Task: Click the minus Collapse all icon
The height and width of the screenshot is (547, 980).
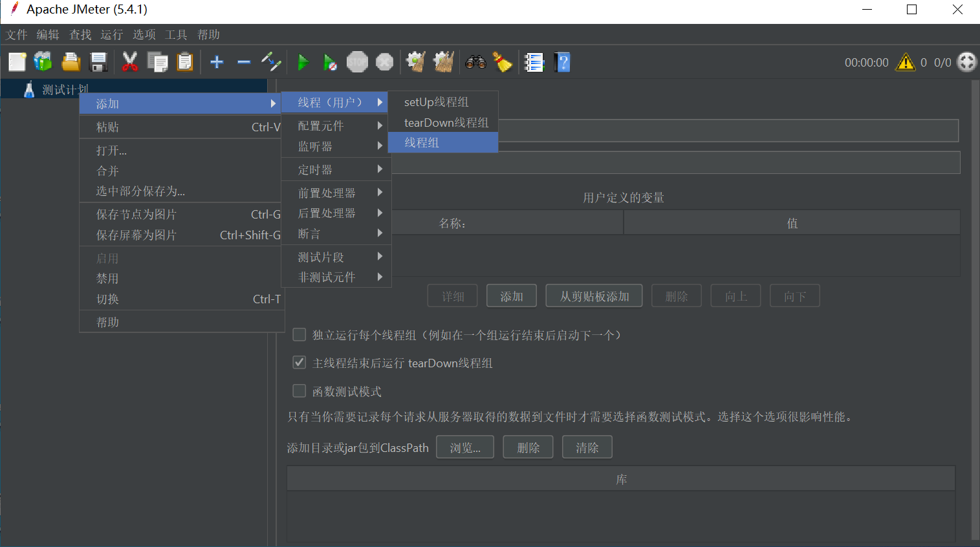Action: tap(244, 62)
